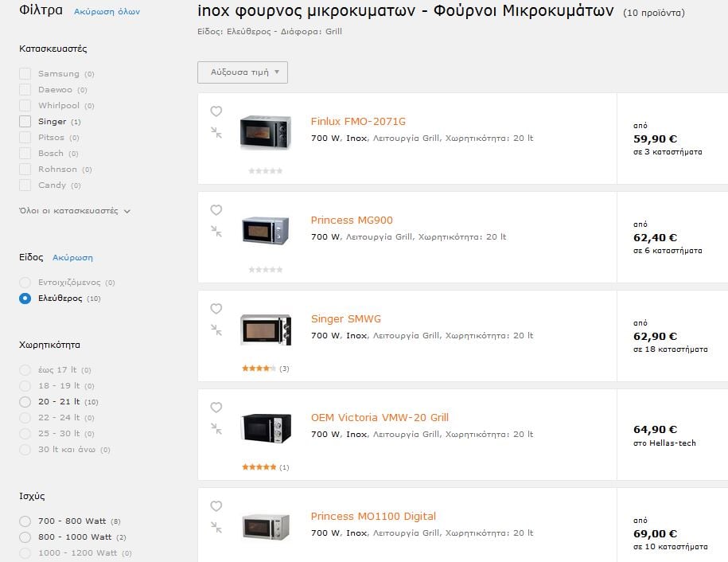The height and width of the screenshot is (562, 728).
Task: Tick the Samsung manufacturer checkbox
Action: pyautogui.click(x=25, y=73)
